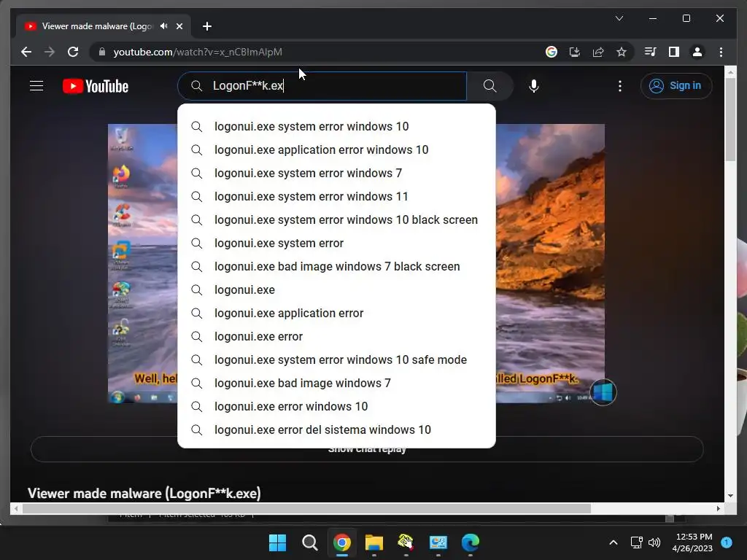747x560 pixels.
Task: Mute the tab using the speaker icon
Action: tap(164, 26)
